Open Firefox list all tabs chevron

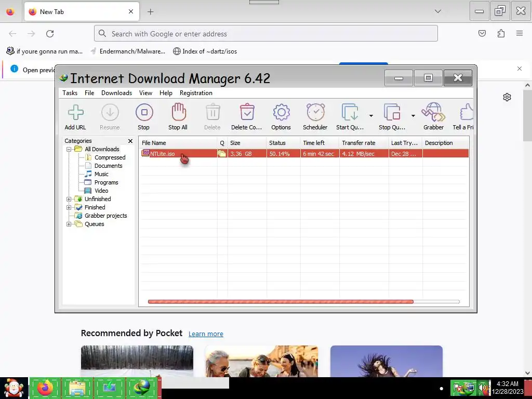tap(438, 11)
